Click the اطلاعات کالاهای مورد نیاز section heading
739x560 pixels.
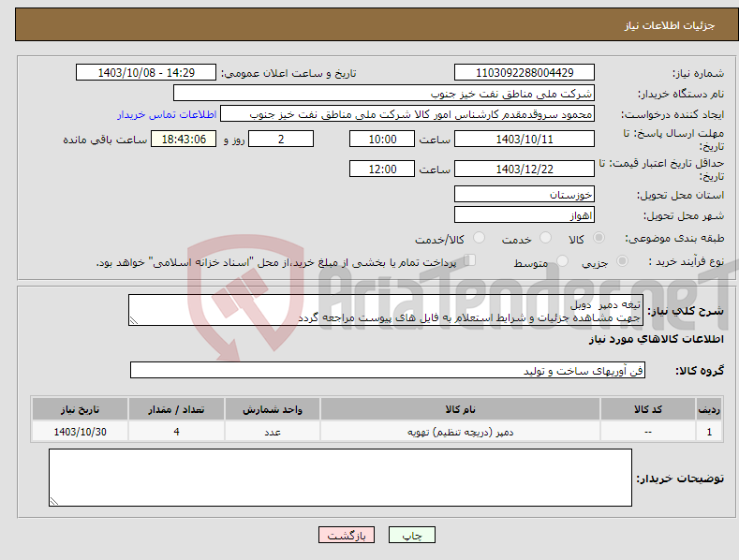(656, 339)
